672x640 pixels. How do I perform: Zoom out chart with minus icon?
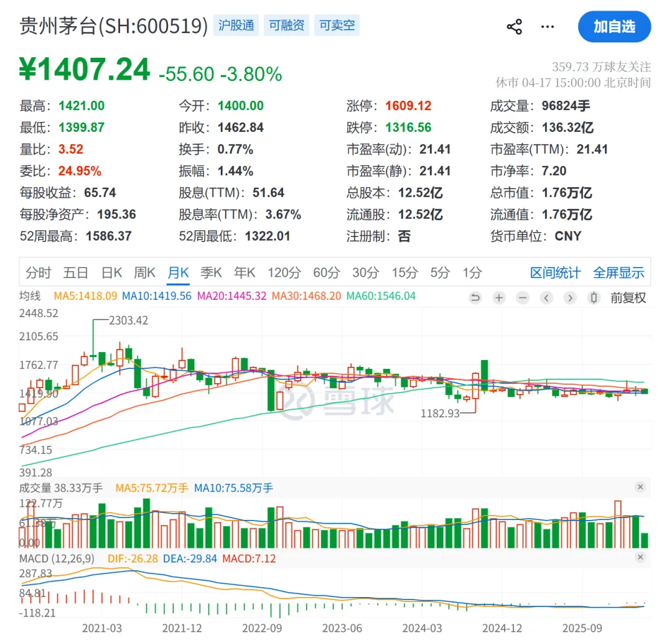point(523,298)
